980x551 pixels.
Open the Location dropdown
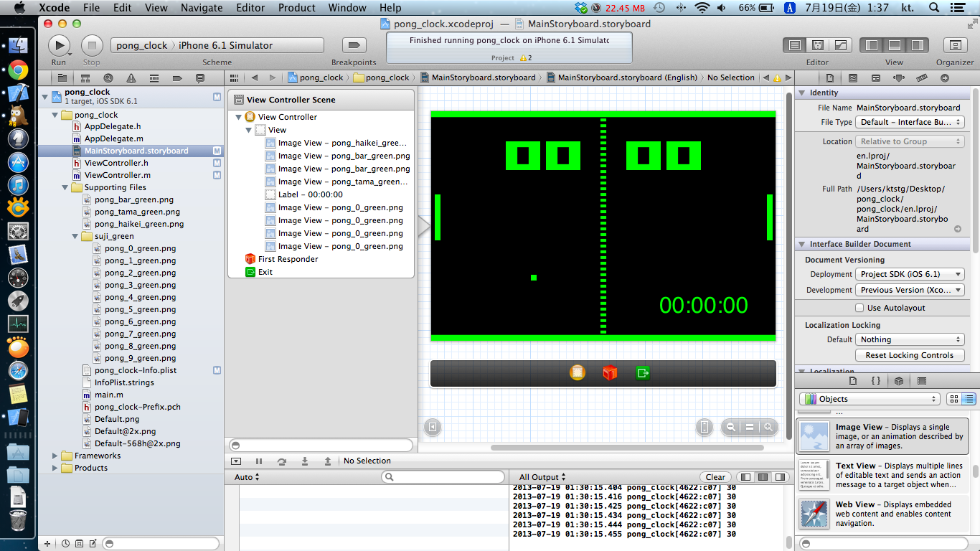coord(910,141)
